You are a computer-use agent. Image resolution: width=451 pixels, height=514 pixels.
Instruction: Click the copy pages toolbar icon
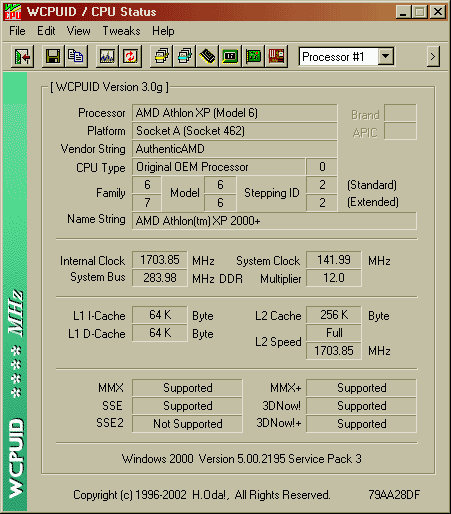[x=76, y=57]
